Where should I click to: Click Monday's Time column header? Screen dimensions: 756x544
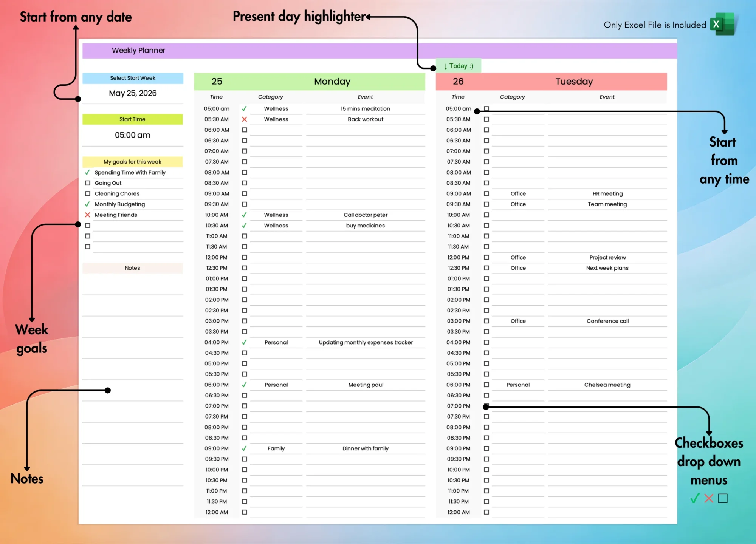[x=216, y=97]
